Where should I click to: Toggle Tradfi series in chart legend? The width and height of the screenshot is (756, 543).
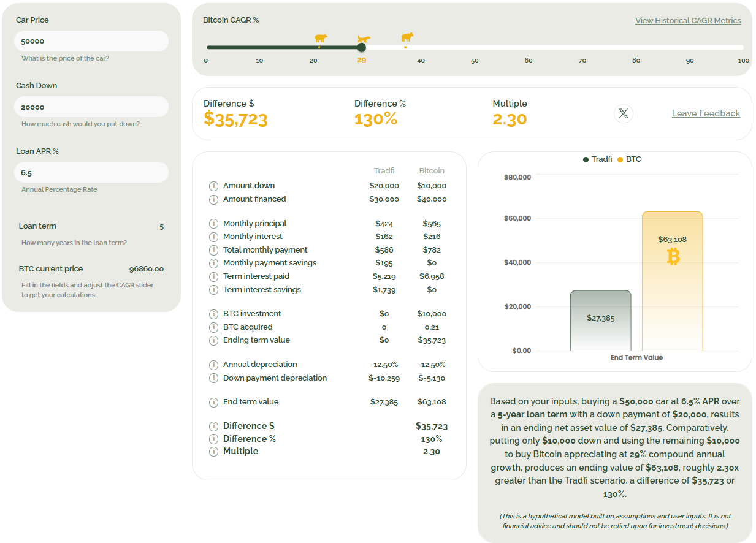coord(597,159)
